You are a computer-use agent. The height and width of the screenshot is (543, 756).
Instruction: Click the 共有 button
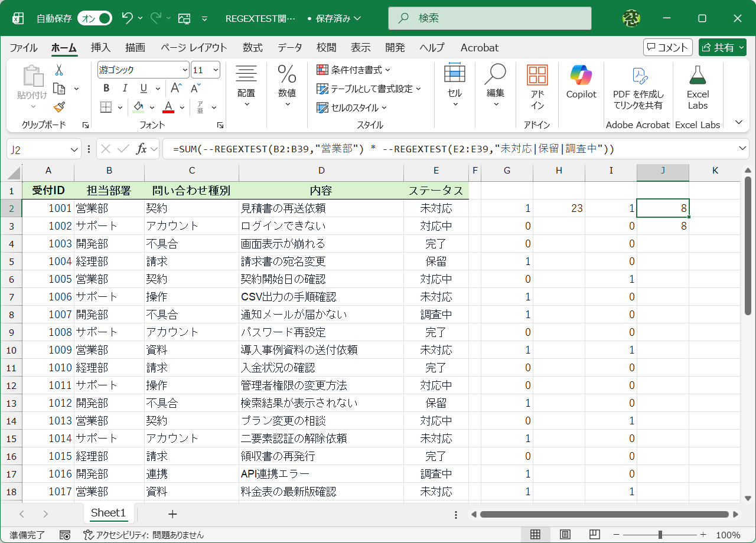722,47
